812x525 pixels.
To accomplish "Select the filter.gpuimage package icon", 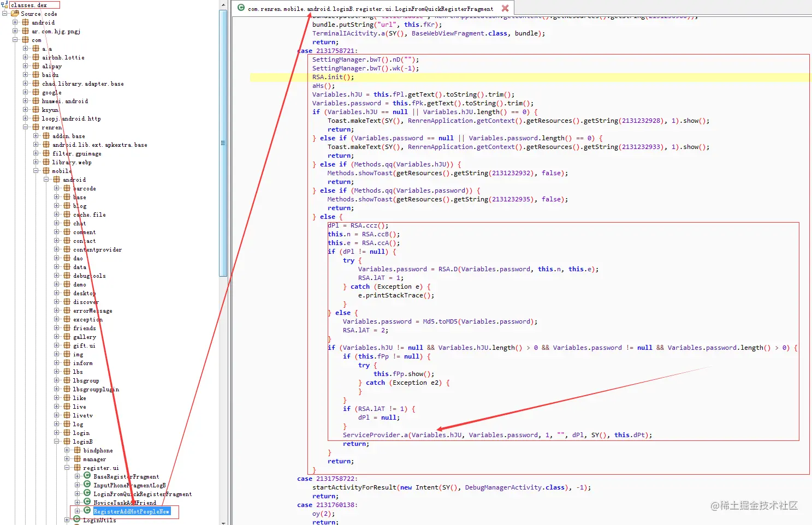I will click(46, 153).
